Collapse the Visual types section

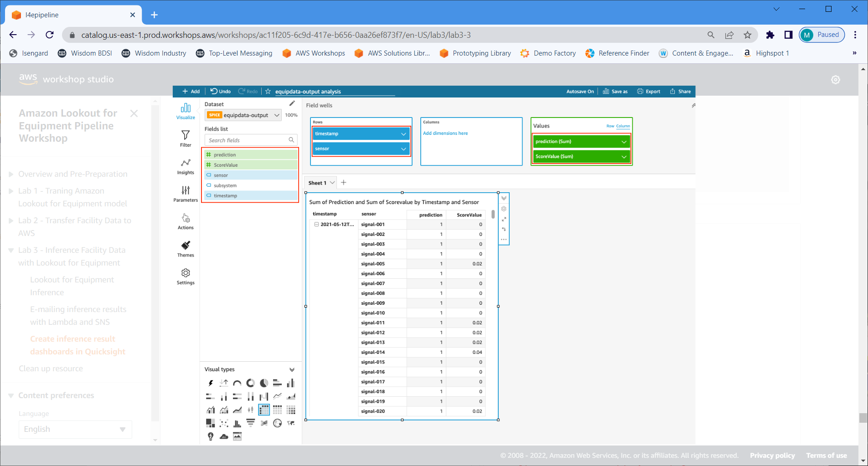click(x=292, y=369)
